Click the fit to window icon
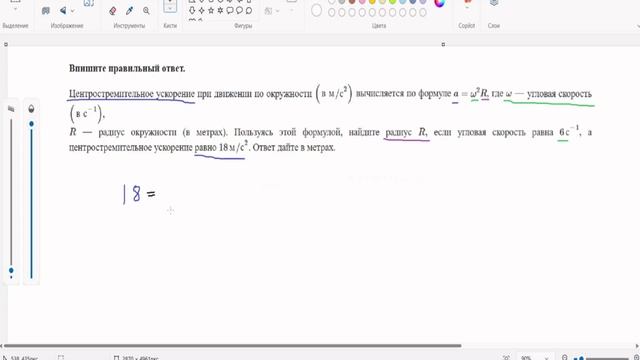This screenshot has height=360, width=640. pyautogui.click(x=506, y=358)
